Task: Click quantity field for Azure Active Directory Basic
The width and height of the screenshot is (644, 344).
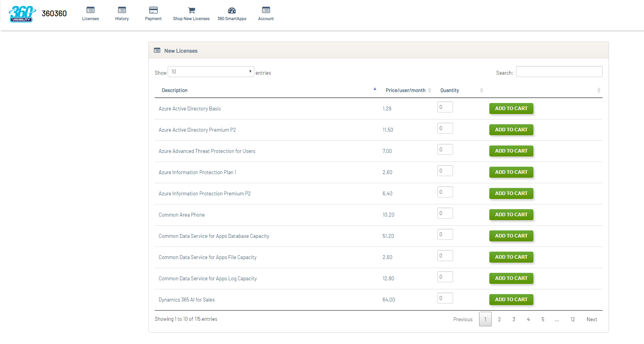Action: point(445,107)
